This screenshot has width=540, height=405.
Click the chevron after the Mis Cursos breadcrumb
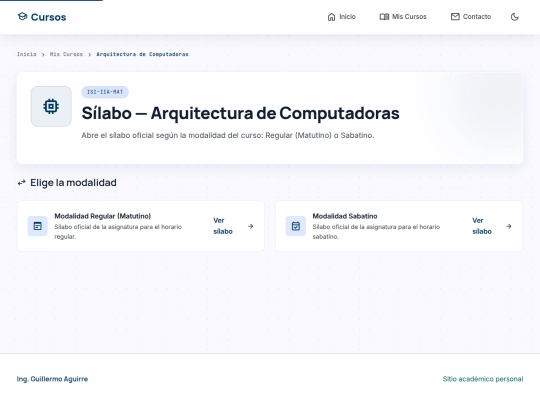(x=90, y=54)
